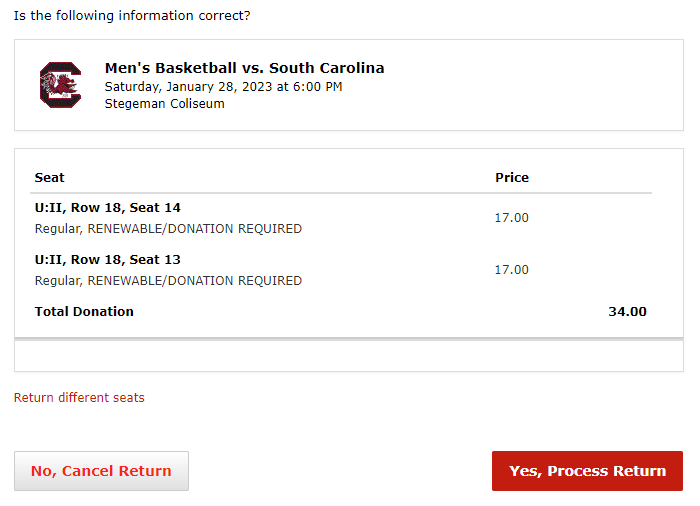This screenshot has width=700, height=506.
Task: Click the South Carolina Gamecocks logo
Action: pos(60,85)
